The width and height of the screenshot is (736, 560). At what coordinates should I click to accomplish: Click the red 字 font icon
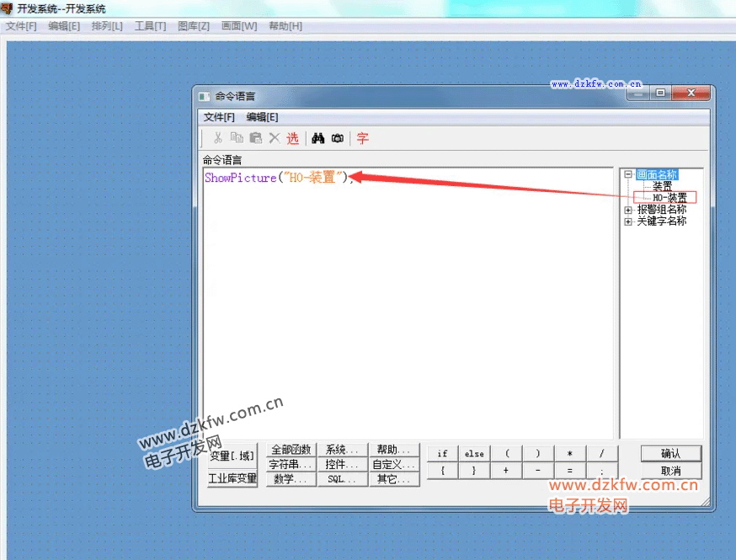point(363,138)
